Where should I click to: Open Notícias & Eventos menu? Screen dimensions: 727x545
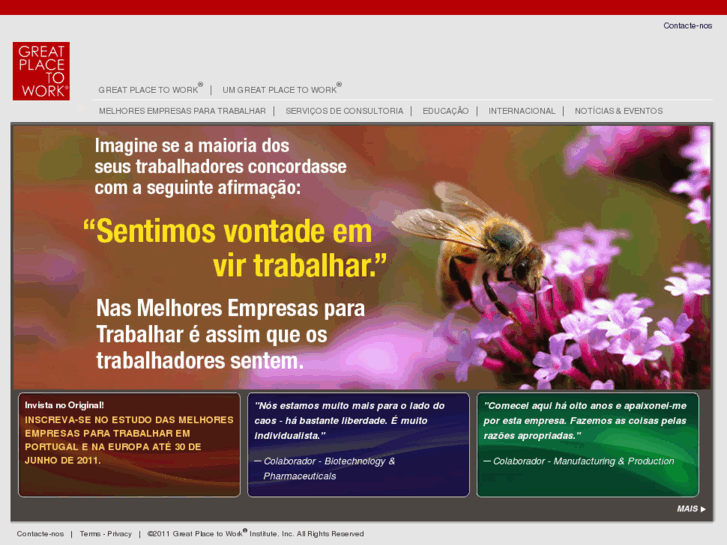619,111
